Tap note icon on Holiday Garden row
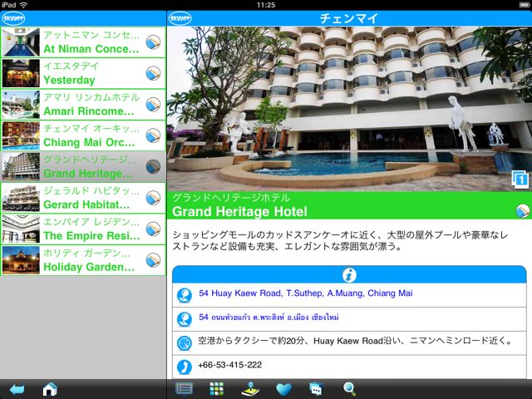 (x=153, y=260)
